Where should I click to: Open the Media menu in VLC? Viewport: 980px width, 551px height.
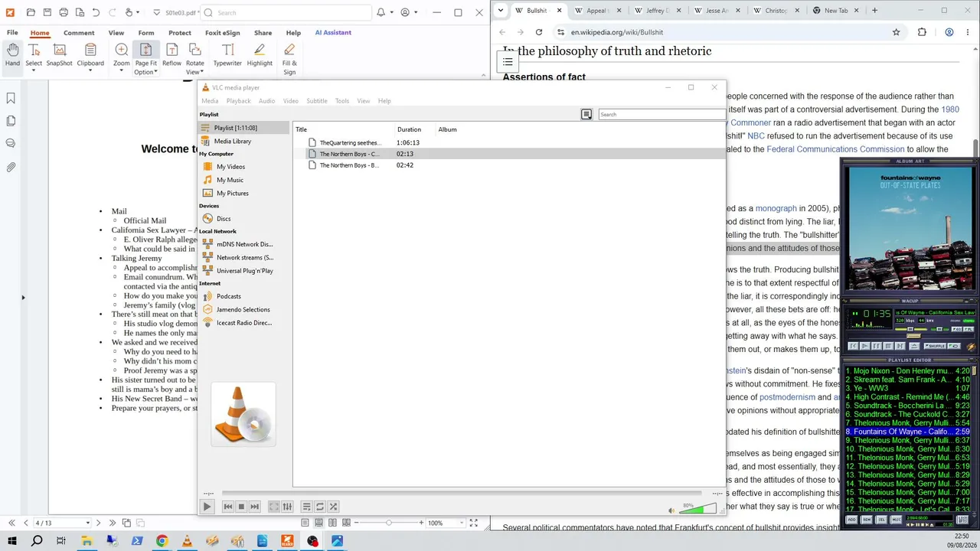click(210, 101)
